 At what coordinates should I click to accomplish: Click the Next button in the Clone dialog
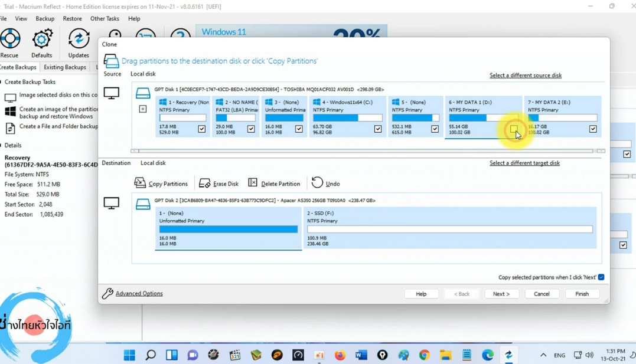coord(501,294)
